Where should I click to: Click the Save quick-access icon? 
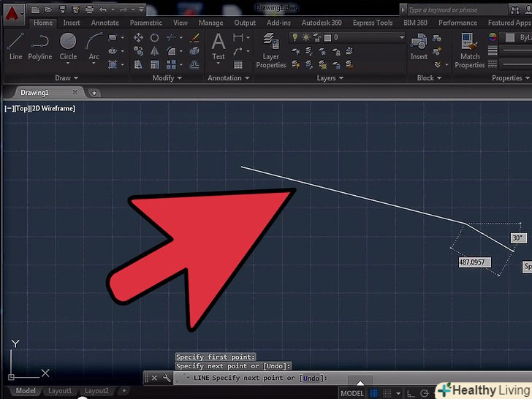click(x=62, y=9)
